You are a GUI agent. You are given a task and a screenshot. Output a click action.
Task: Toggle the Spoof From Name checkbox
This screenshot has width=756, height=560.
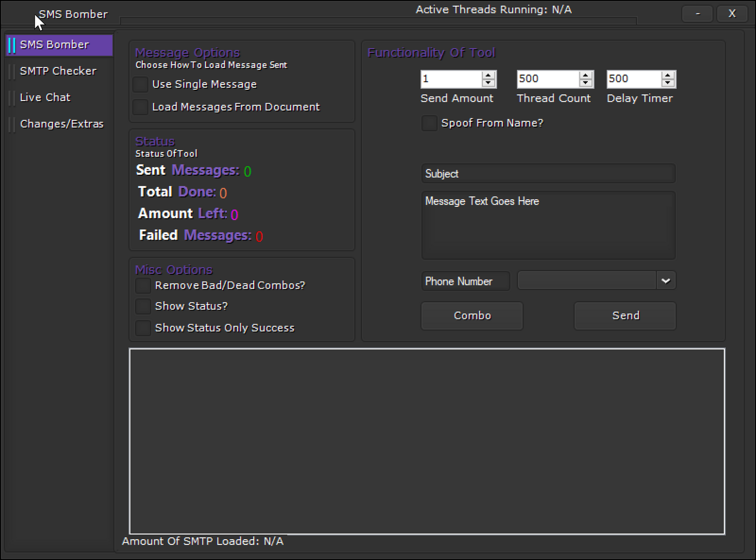coord(429,123)
